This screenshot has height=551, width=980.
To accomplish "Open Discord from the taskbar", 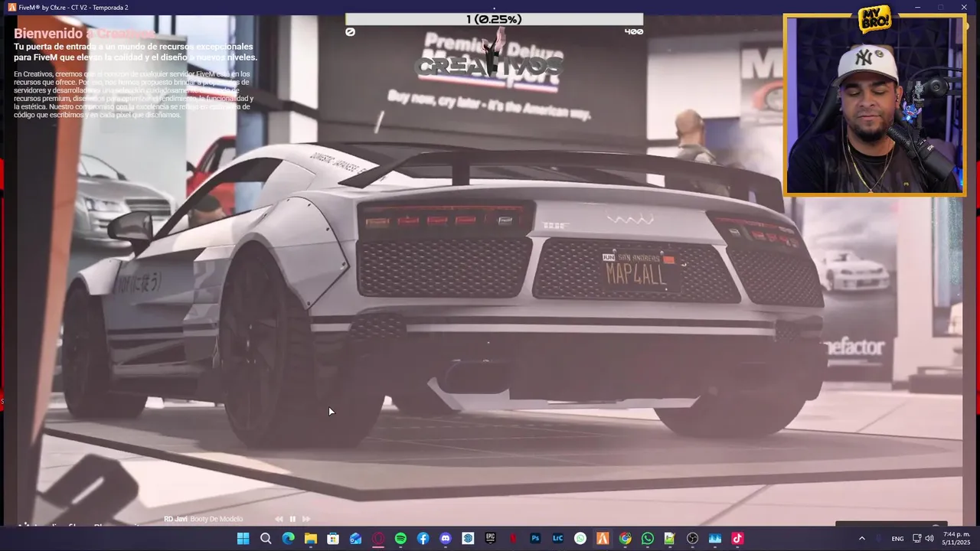I will pos(446,539).
